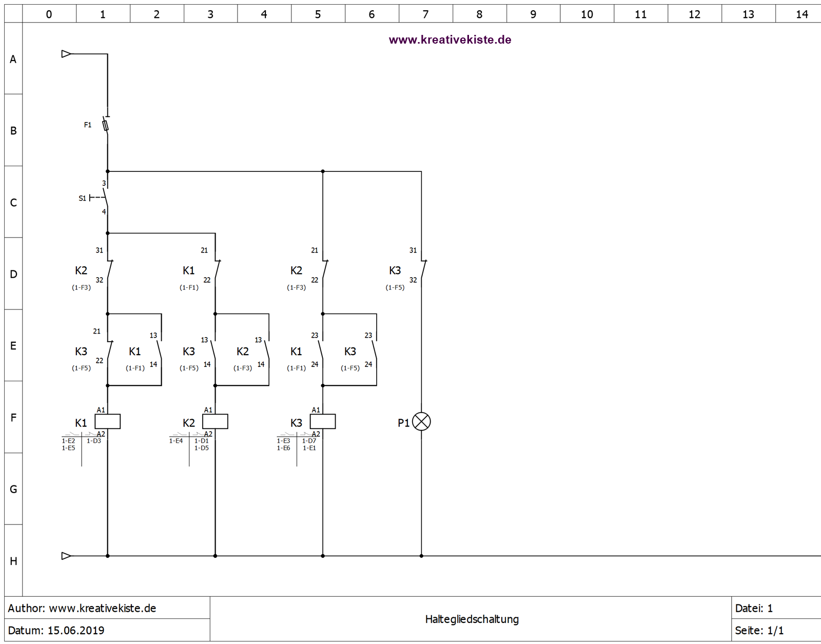The width and height of the screenshot is (821, 644).
Task: Select the K2 relay coil rectangle
Action: coord(215,422)
